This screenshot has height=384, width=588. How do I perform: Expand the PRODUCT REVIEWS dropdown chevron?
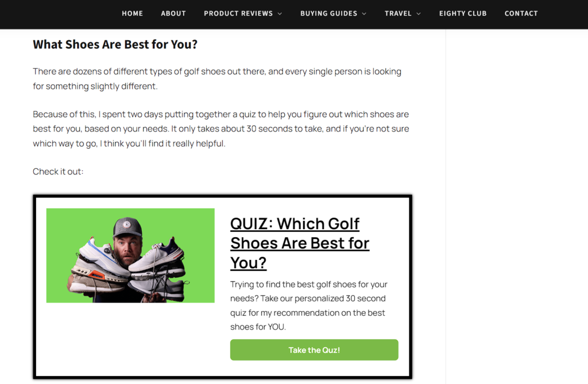[x=280, y=13]
